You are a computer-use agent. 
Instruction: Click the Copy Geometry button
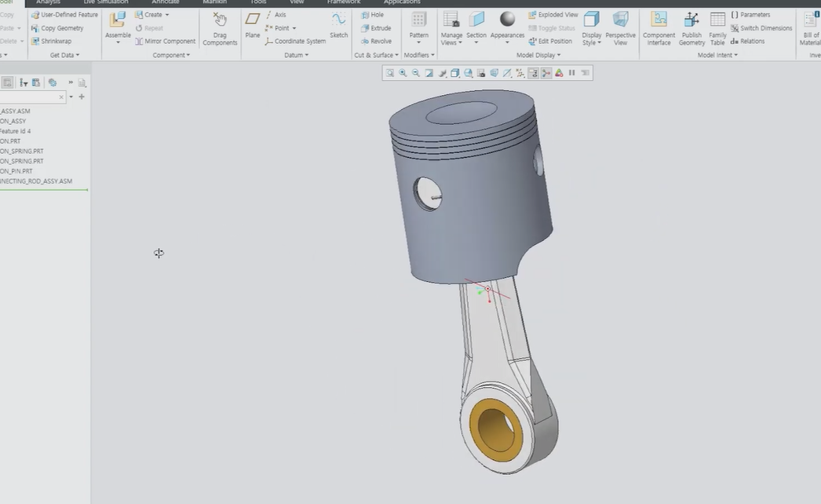[57, 28]
